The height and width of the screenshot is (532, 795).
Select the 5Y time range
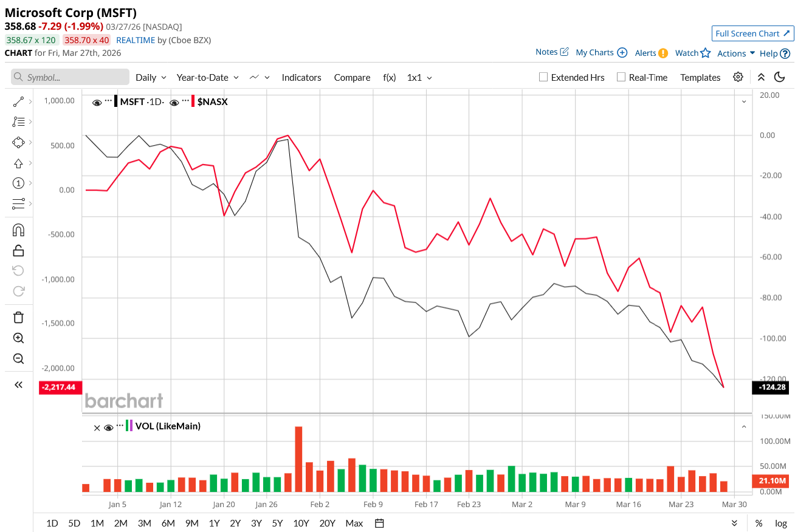click(277, 523)
